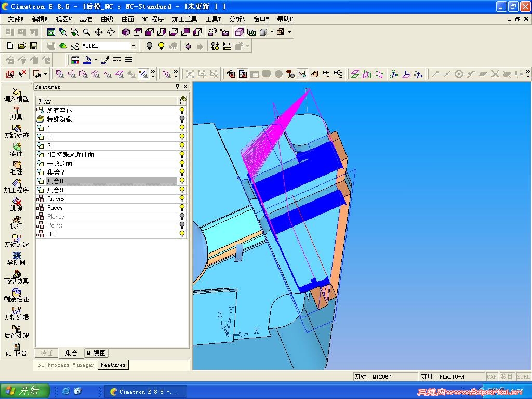
Task: Open 剩余毛坯 remaining stock
Action: click(x=16, y=295)
